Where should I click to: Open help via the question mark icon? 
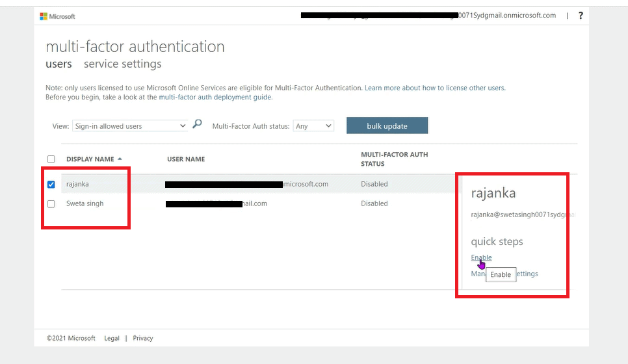tap(581, 16)
